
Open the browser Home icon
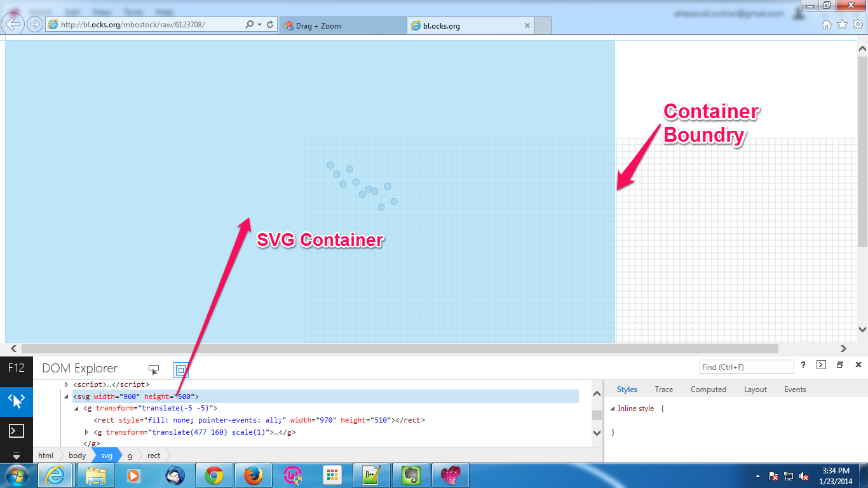click(x=827, y=25)
